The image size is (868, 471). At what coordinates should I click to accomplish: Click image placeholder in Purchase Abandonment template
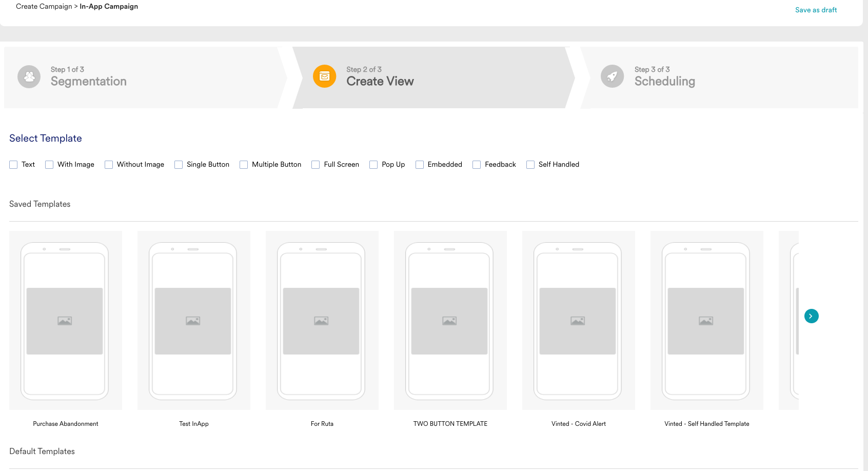[65, 321]
